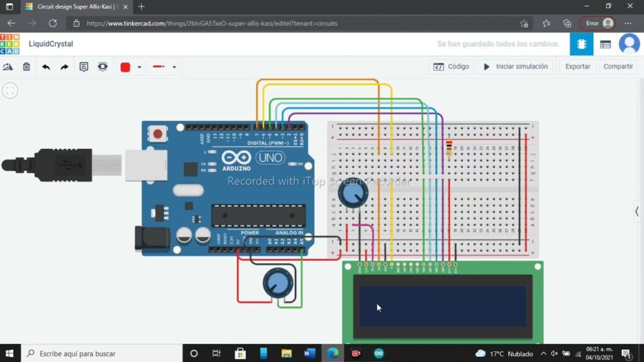
Task: Click the red wire color swatch
Action: click(x=125, y=67)
